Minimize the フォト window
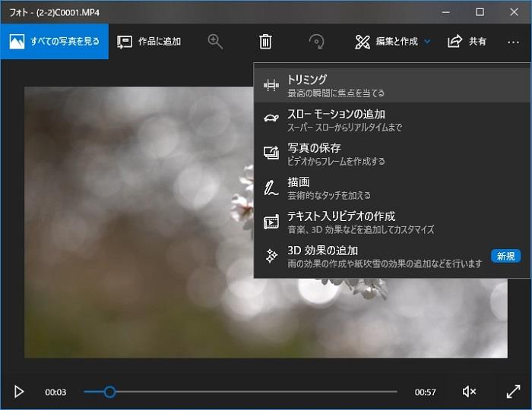532x410 pixels. point(446,12)
